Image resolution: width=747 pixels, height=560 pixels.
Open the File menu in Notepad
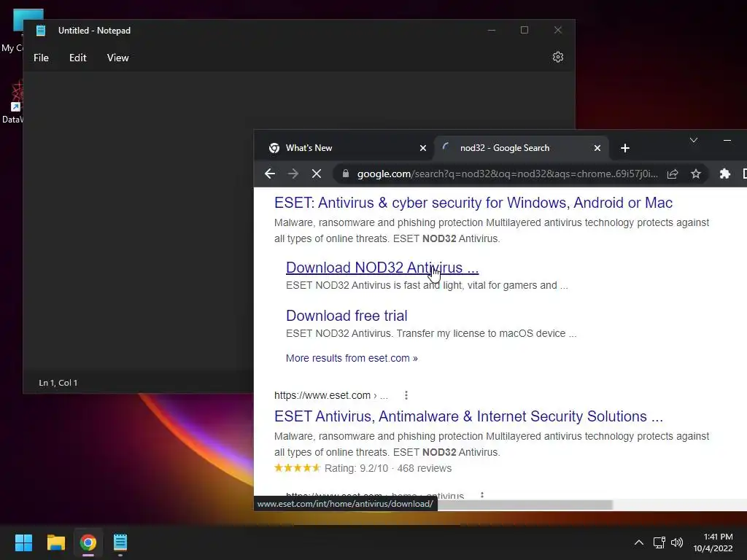click(41, 58)
